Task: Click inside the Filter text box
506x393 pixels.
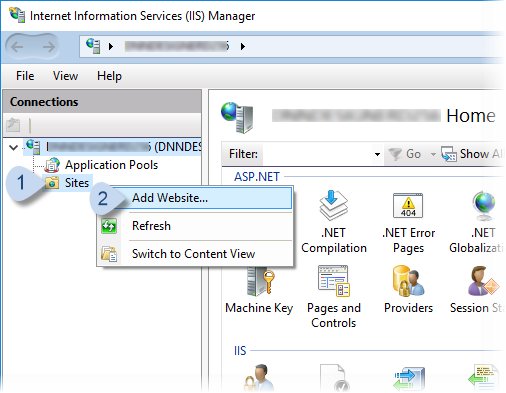Action: click(x=317, y=154)
